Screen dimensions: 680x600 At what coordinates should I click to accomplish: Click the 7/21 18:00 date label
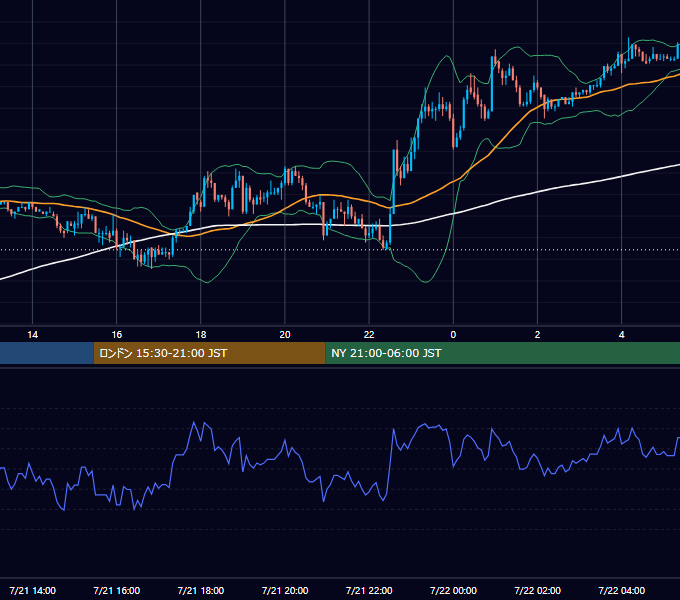tap(201, 590)
